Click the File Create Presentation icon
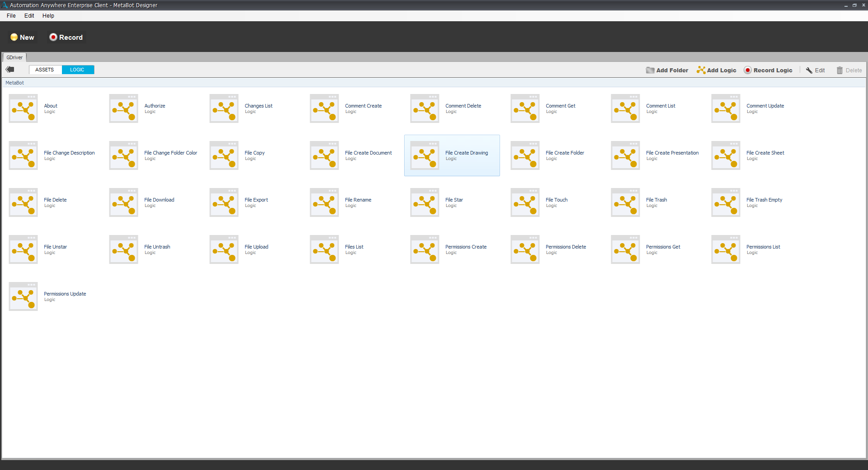868x470 pixels. (625, 155)
